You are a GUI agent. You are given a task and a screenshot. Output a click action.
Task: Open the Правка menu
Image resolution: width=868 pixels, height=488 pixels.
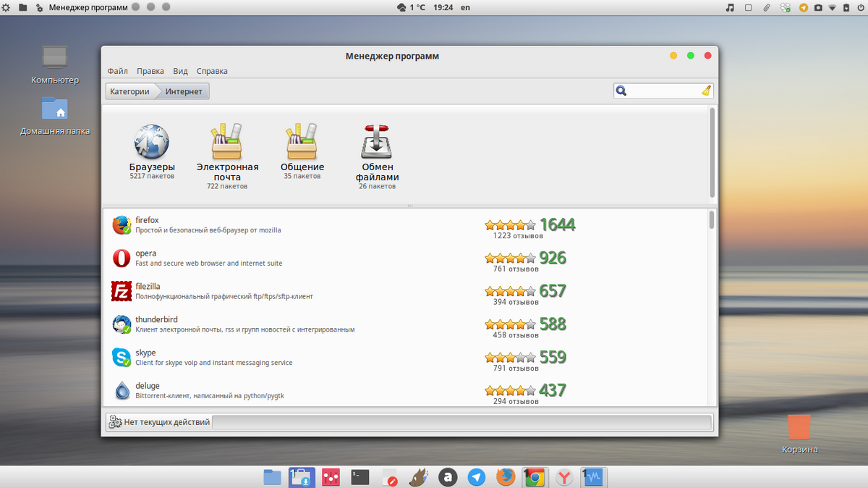pos(150,71)
